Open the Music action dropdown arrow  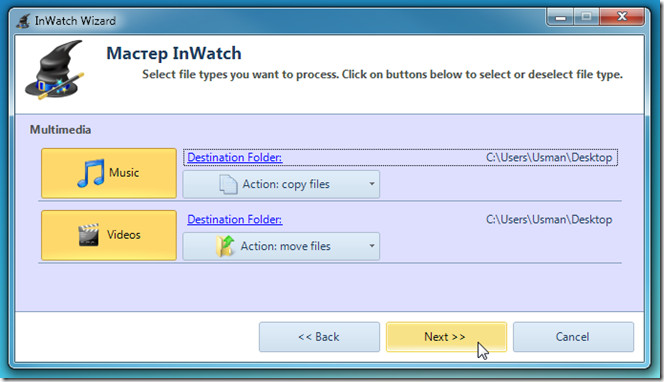coord(371,184)
